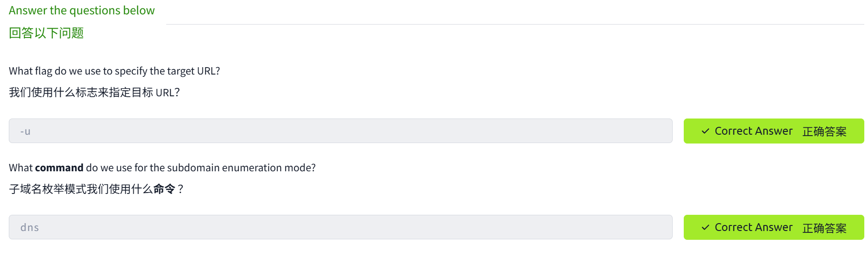This screenshot has width=868, height=256.
Task: Click the bold Chinese word 命令
Action: 164,189
